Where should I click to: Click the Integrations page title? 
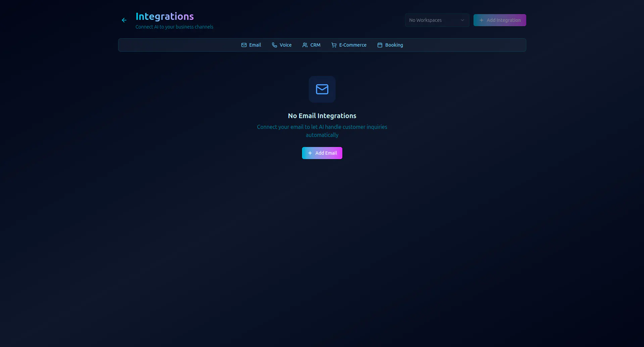click(x=164, y=16)
